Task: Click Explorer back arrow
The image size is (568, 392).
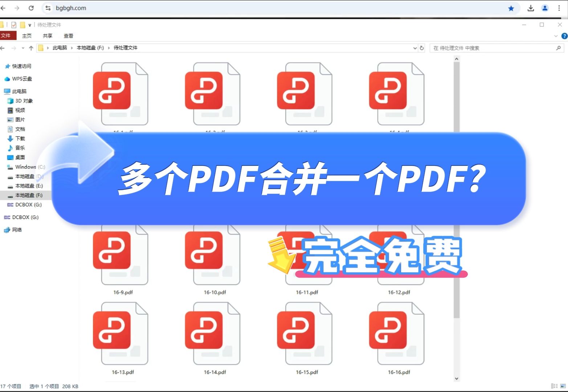Action: click(x=3, y=48)
